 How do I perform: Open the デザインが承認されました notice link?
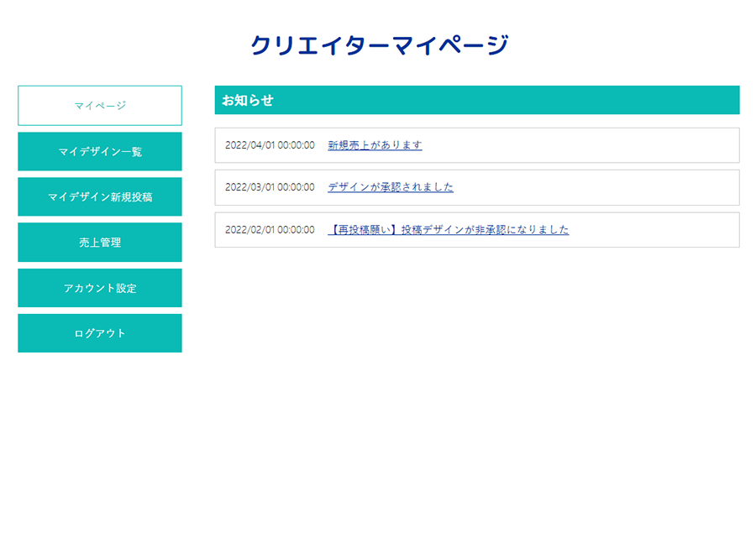coord(391,187)
